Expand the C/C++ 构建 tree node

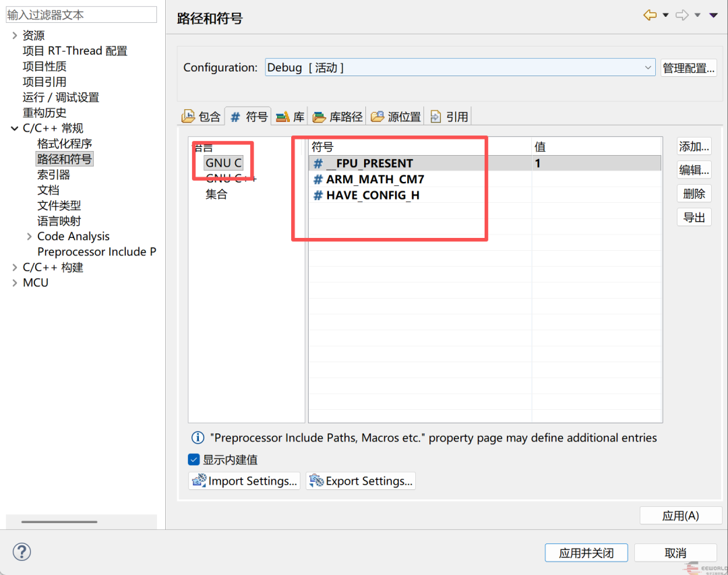coord(14,268)
